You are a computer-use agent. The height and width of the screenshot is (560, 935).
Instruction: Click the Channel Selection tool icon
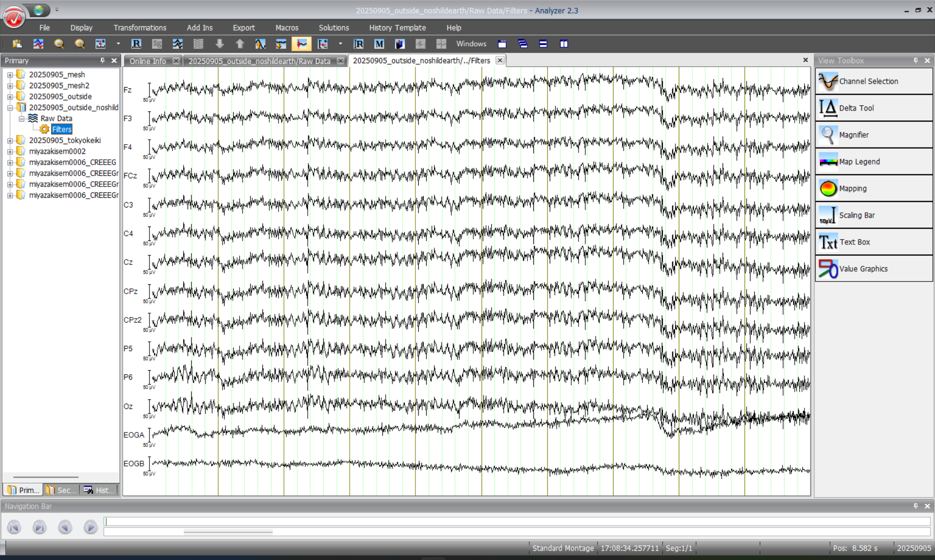coord(828,81)
